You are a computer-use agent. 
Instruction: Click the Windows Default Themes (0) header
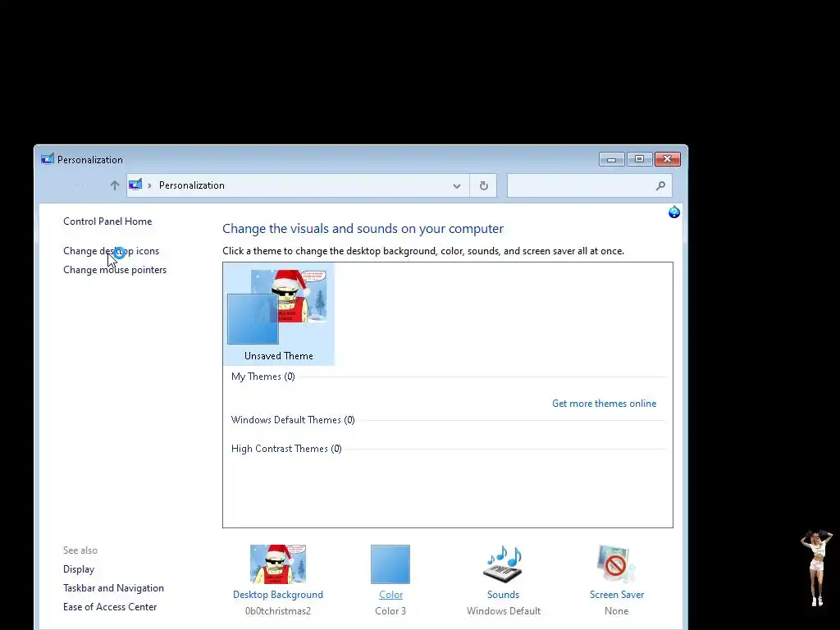pos(293,420)
